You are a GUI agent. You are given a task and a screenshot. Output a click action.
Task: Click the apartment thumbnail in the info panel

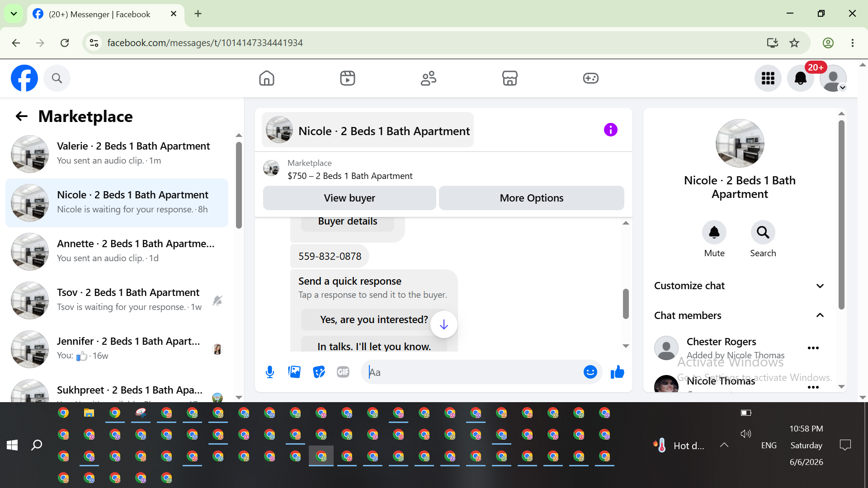pyautogui.click(x=740, y=143)
